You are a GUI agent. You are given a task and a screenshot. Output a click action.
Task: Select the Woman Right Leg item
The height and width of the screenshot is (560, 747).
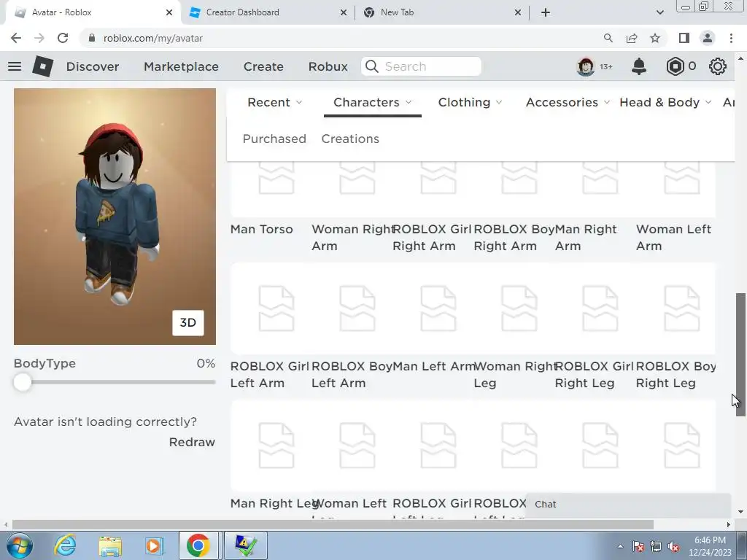coord(514,329)
